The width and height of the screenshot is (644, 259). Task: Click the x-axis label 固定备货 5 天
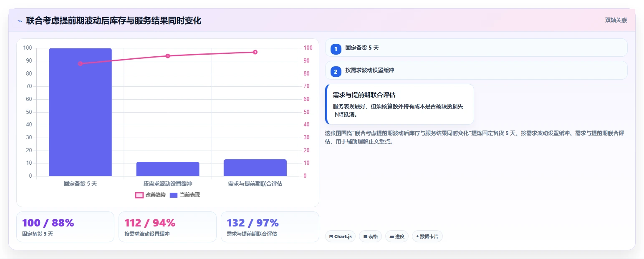click(80, 184)
